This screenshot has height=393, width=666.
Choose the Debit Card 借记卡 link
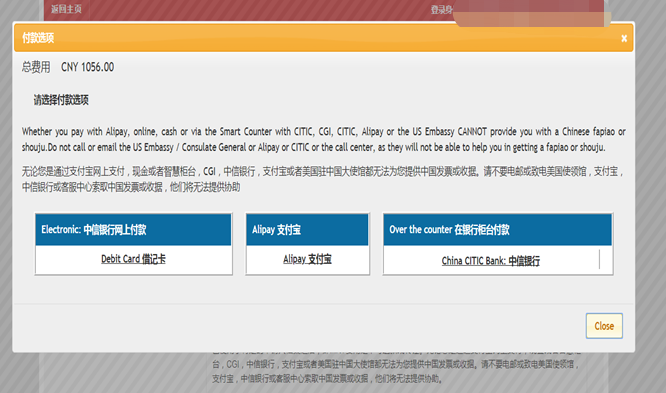(x=133, y=259)
